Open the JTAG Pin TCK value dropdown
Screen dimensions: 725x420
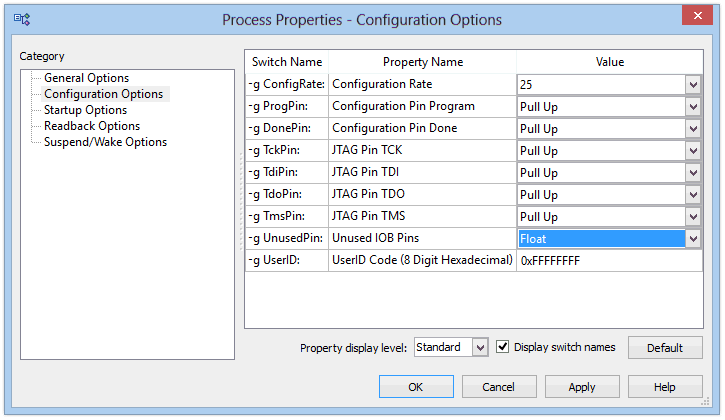click(x=693, y=151)
